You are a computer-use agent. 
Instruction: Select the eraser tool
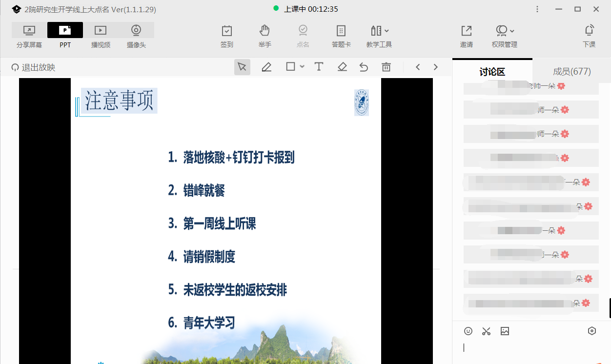pos(342,67)
